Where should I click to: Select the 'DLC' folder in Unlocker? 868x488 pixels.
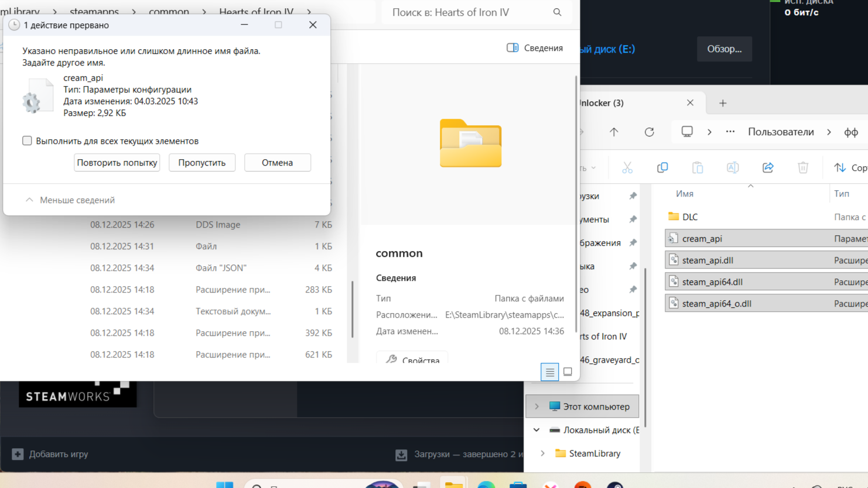point(766,217)
